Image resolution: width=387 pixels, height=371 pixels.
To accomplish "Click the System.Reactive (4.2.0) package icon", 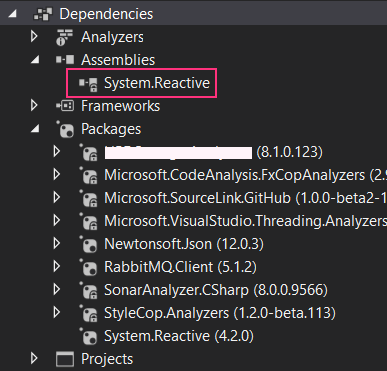I will pyautogui.click(x=88, y=336).
